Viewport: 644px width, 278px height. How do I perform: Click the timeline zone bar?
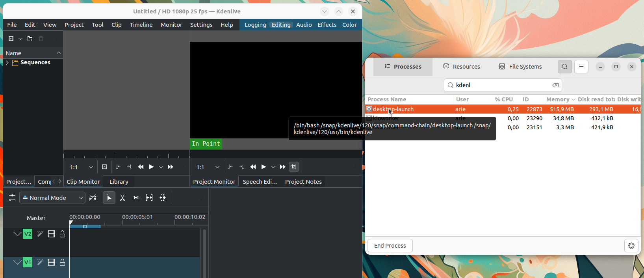(x=85, y=226)
